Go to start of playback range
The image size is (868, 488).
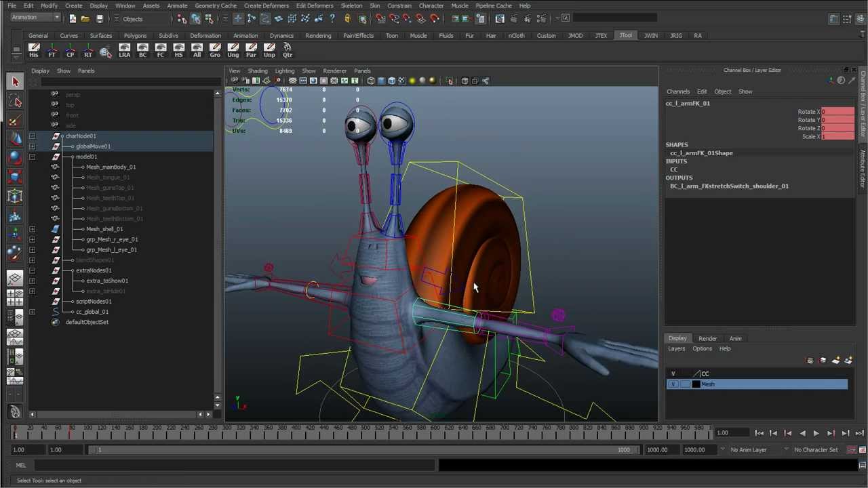(759, 432)
